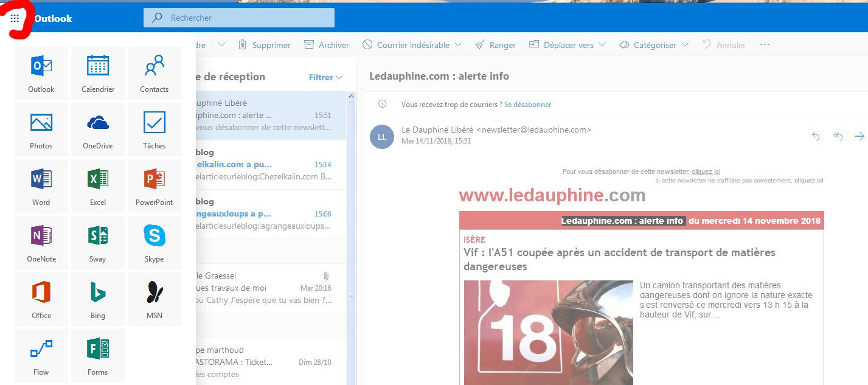Open the marthoud email dated Dim 28/10
The width and height of the screenshot is (868, 385).
point(271,361)
